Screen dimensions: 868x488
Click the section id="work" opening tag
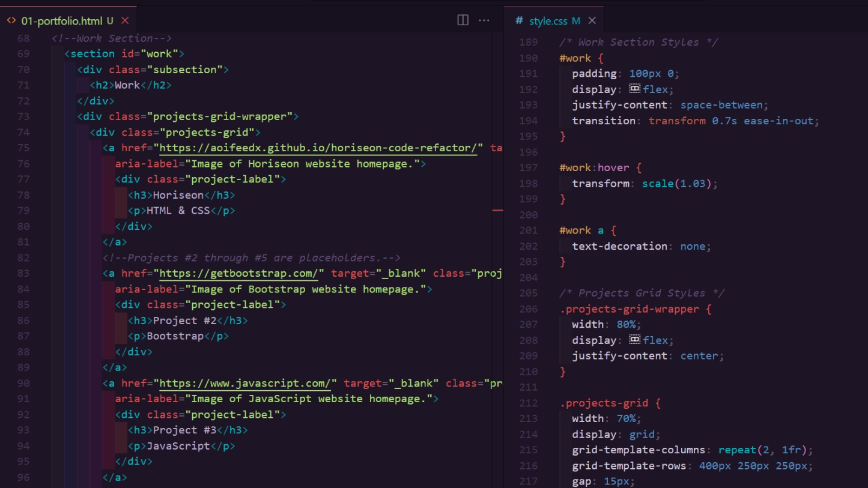pos(124,53)
